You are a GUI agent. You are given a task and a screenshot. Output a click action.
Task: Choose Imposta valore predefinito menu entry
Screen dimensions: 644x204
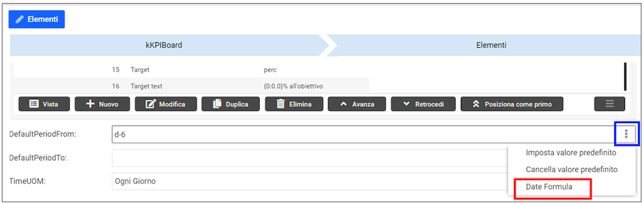571,153
